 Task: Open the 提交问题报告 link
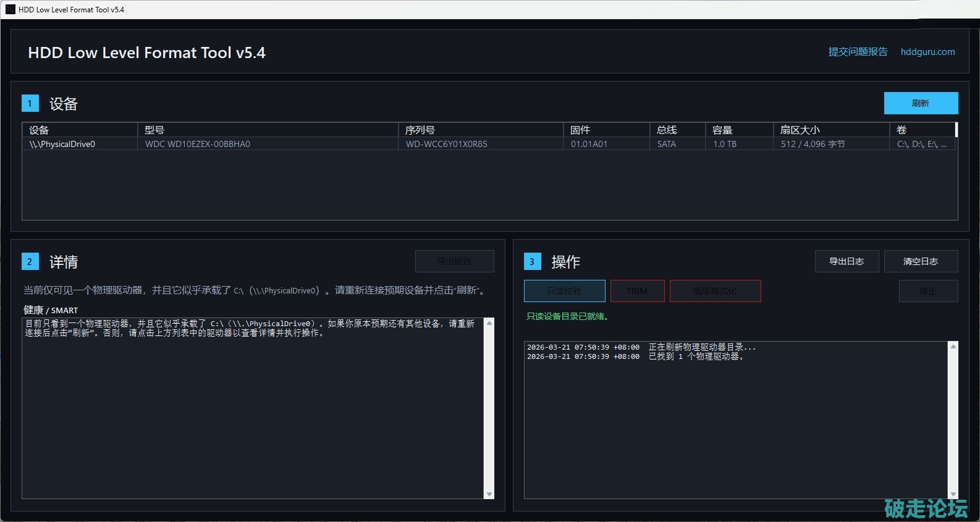pyautogui.click(x=858, y=52)
